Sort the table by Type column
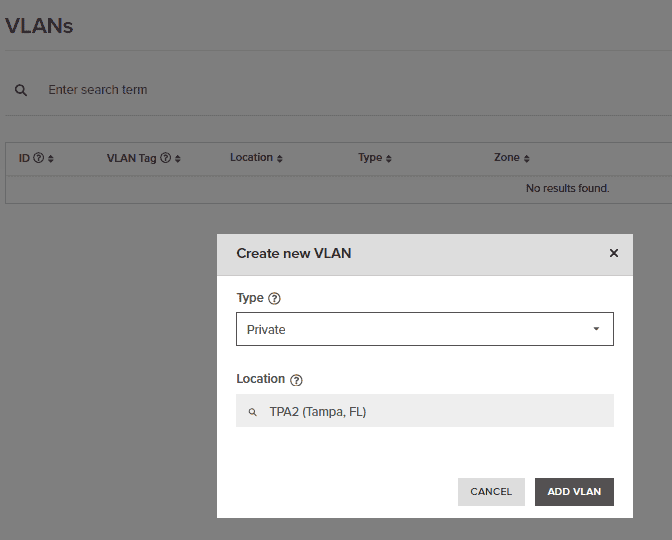This screenshot has width=672, height=540. pyautogui.click(x=388, y=159)
